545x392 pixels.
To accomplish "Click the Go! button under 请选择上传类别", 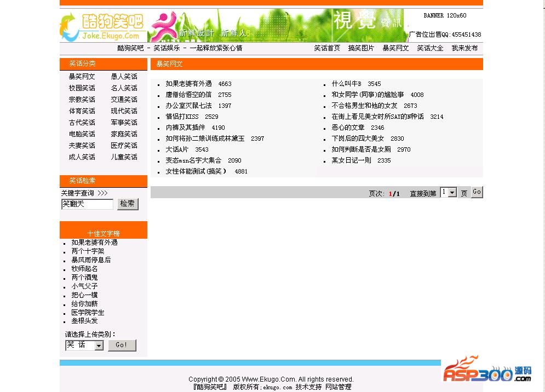I will (x=122, y=345).
